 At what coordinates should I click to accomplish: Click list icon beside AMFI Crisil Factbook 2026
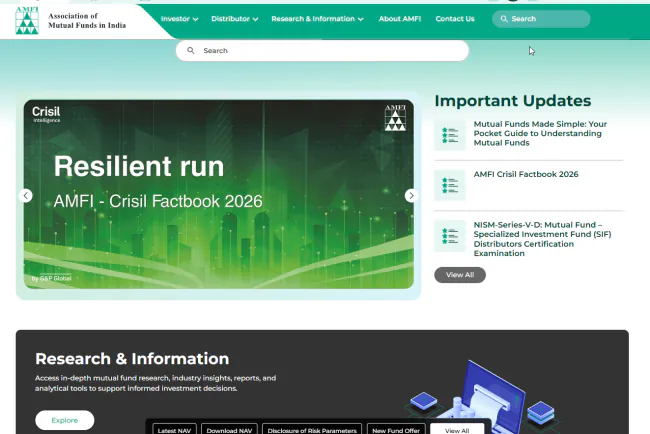(450, 185)
